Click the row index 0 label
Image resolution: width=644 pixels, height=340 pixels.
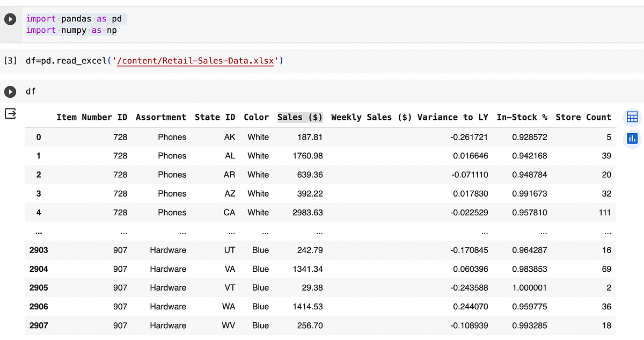pos(39,137)
